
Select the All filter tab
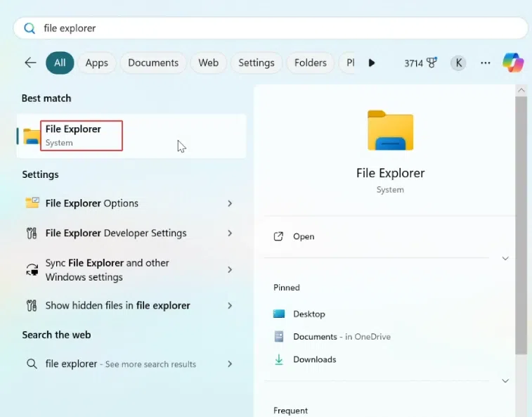(x=60, y=63)
